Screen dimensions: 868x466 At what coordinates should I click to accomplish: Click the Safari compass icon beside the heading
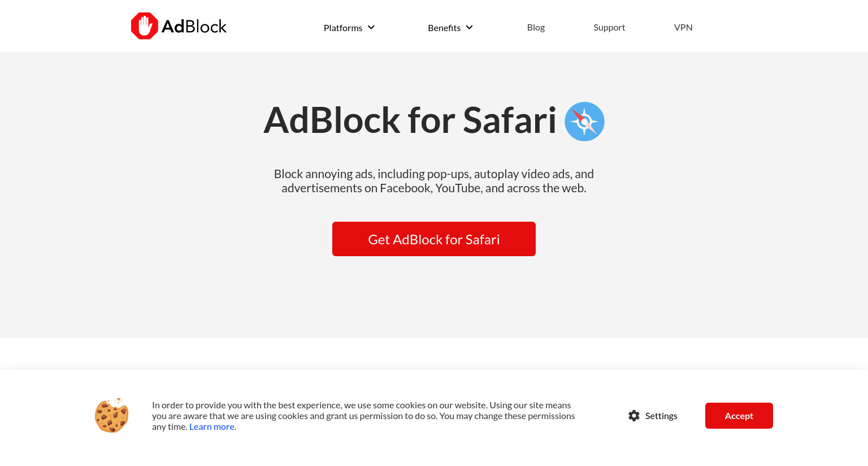click(x=584, y=122)
